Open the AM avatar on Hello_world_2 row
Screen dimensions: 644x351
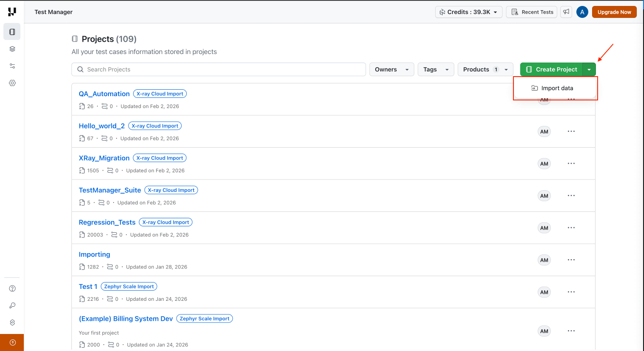544,131
